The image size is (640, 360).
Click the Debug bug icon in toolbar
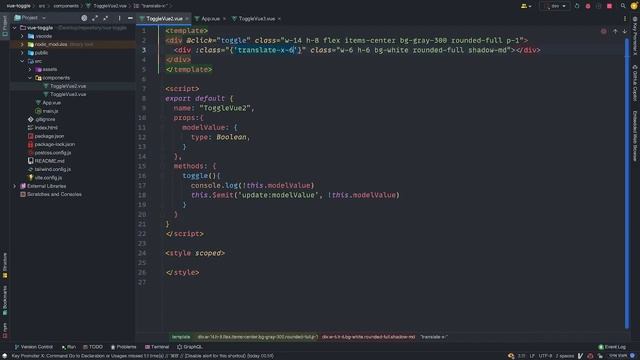pyautogui.click(x=588, y=6)
